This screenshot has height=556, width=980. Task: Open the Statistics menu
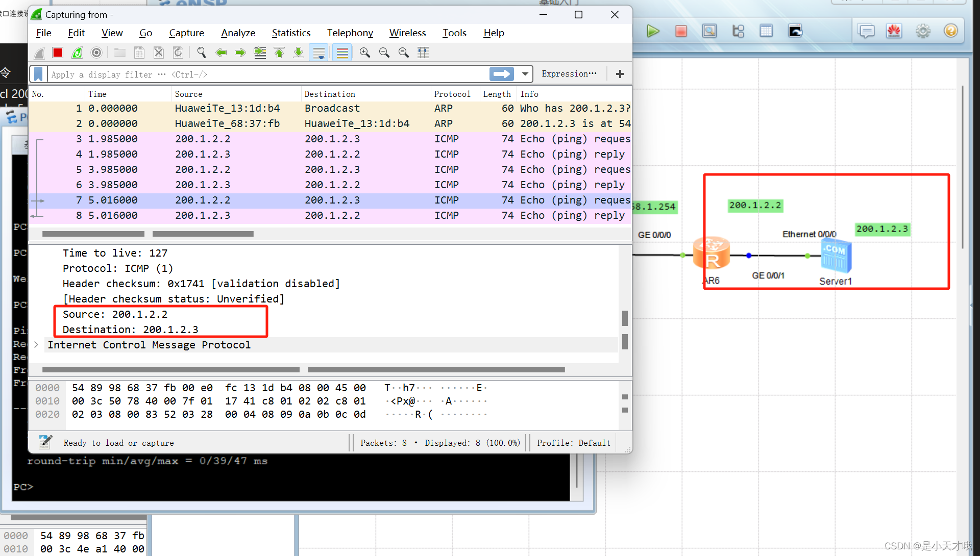click(291, 33)
